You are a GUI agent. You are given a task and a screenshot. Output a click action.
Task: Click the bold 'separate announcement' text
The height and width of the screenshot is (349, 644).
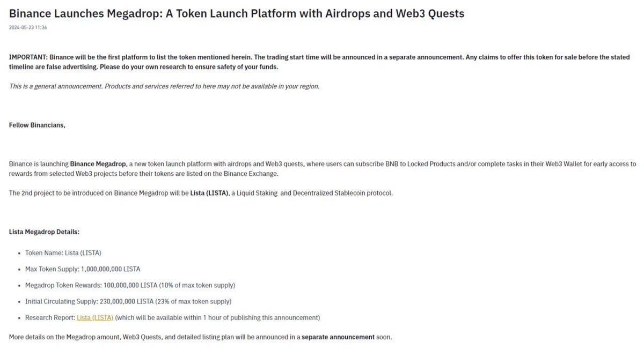click(x=338, y=337)
